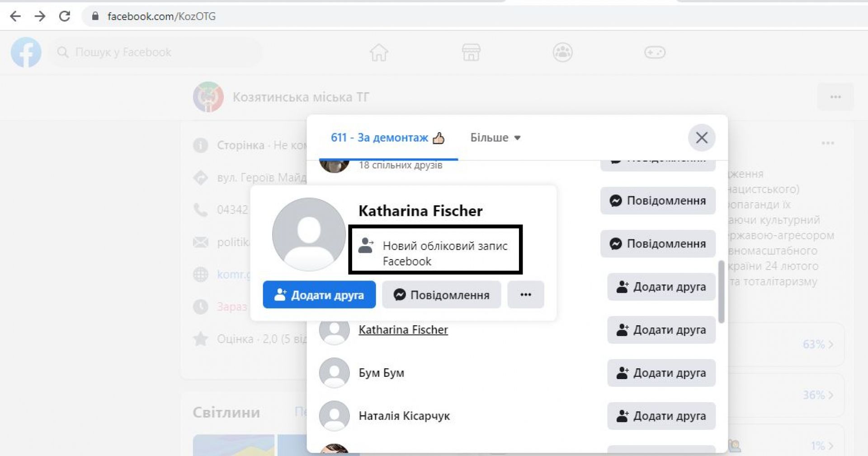Go back using the browser back arrow
The image size is (868, 456).
pos(15,16)
